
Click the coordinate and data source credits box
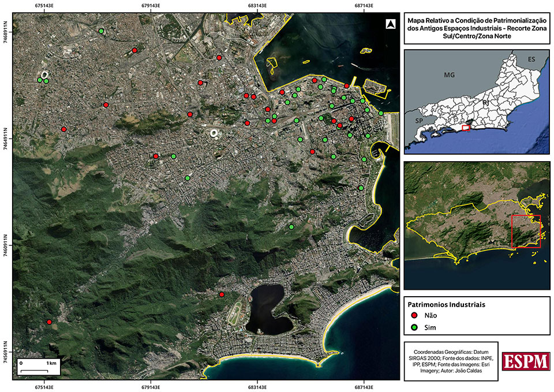tap(448, 361)
